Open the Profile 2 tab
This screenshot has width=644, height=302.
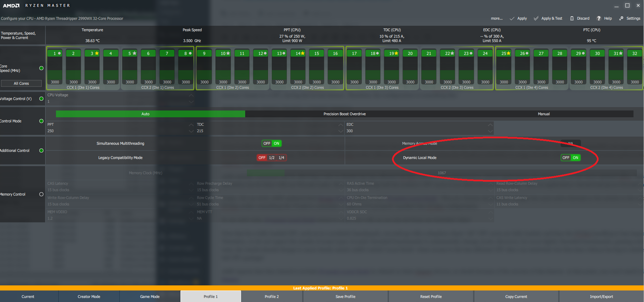tap(272, 297)
